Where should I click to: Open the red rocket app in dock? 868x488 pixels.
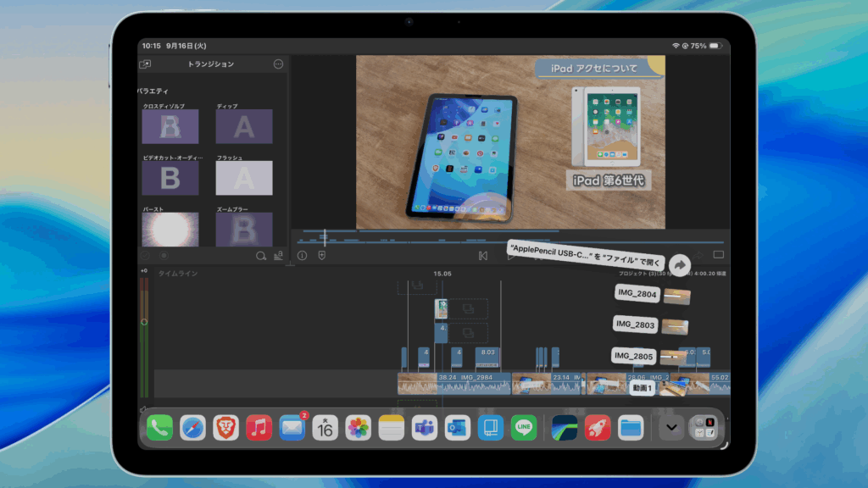click(x=598, y=428)
